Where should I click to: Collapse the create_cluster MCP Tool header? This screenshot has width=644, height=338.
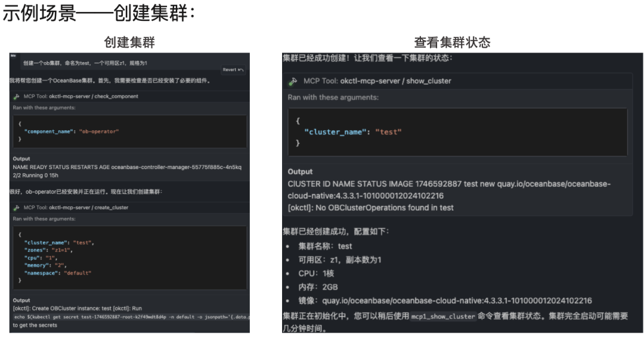click(x=76, y=208)
